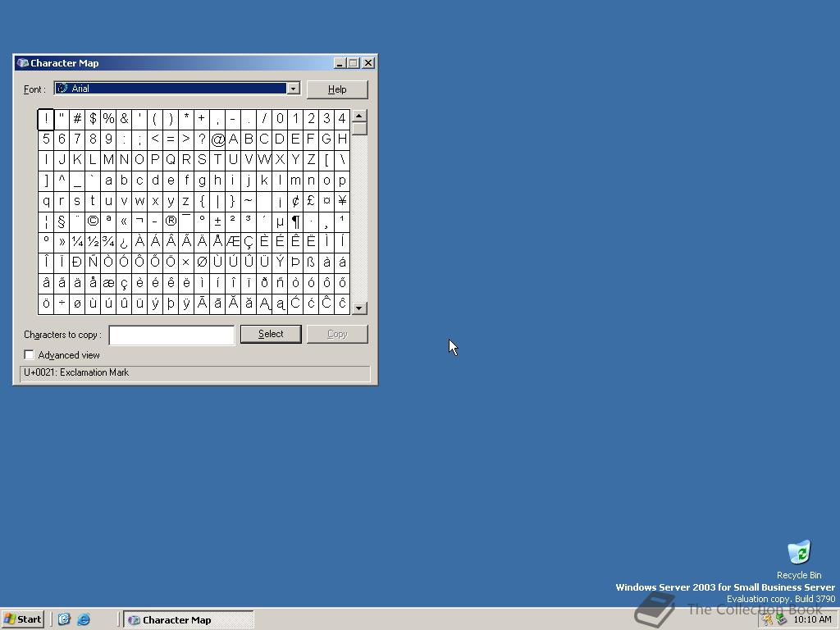This screenshot has height=630, width=840.
Task: Select the ð lowercase eth cell
Action: click(x=264, y=282)
